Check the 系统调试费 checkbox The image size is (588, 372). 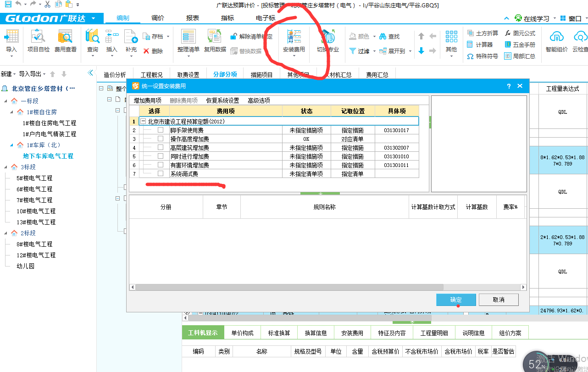point(161,174)
